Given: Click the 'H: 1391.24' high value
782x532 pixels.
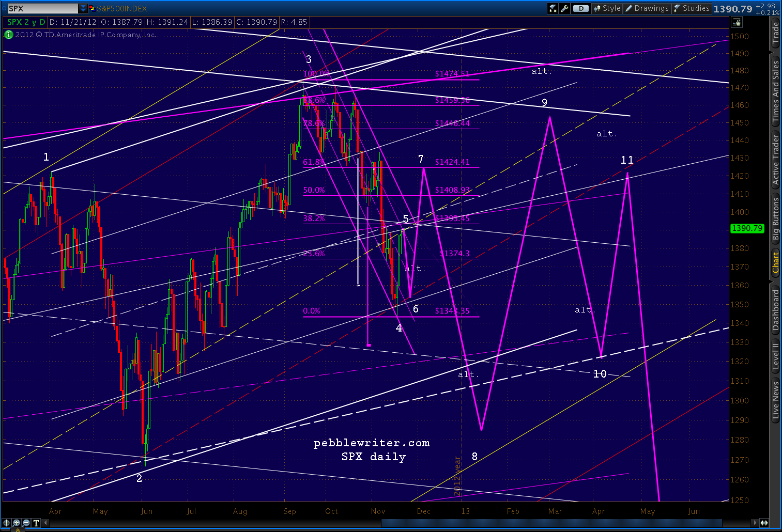Looking at the screenshot, I should pos(167,22).
